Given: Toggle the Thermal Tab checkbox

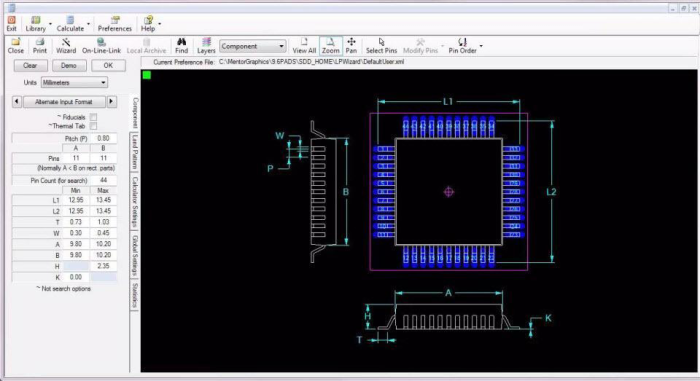Looking at the screenshot, I should coord(93,126).
